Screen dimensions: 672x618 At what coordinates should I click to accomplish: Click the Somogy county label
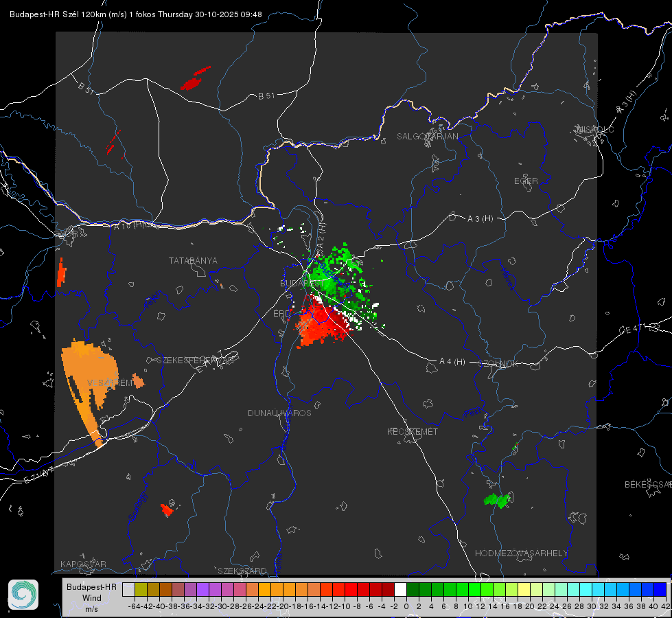coord(137,507)
